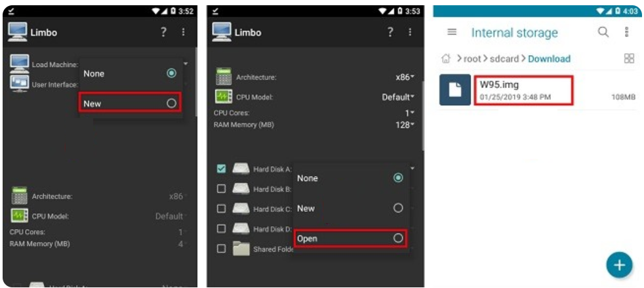Open the hamburger menu in Internal storage
This screenshot has height=288, width=644.
pyautogui.click(x=452, y=32)
